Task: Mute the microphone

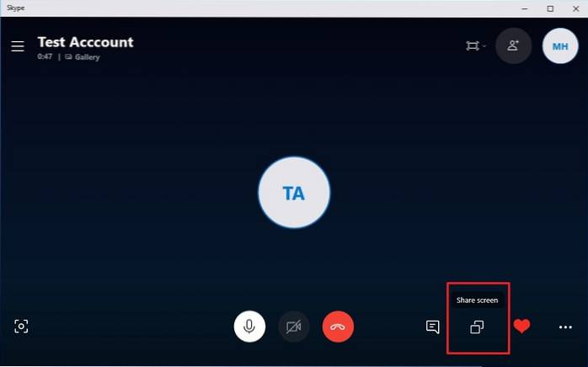Action: click(x=249, y=327)
